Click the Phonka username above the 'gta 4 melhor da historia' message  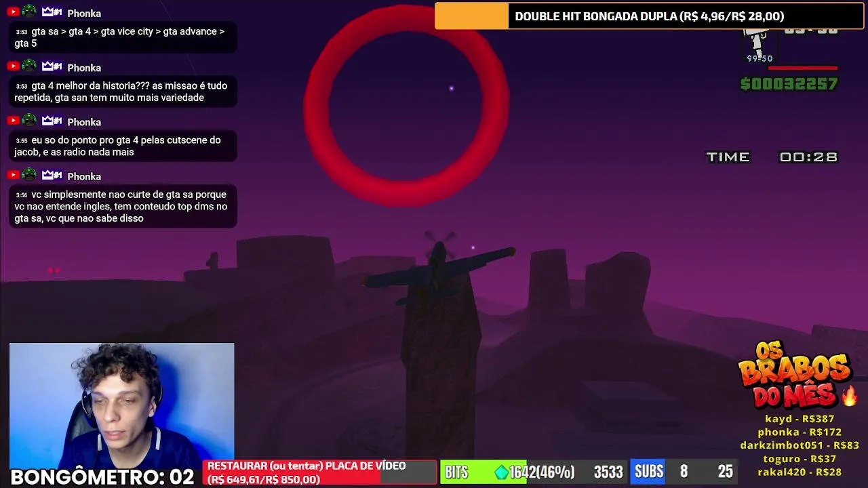click(84, 68)
